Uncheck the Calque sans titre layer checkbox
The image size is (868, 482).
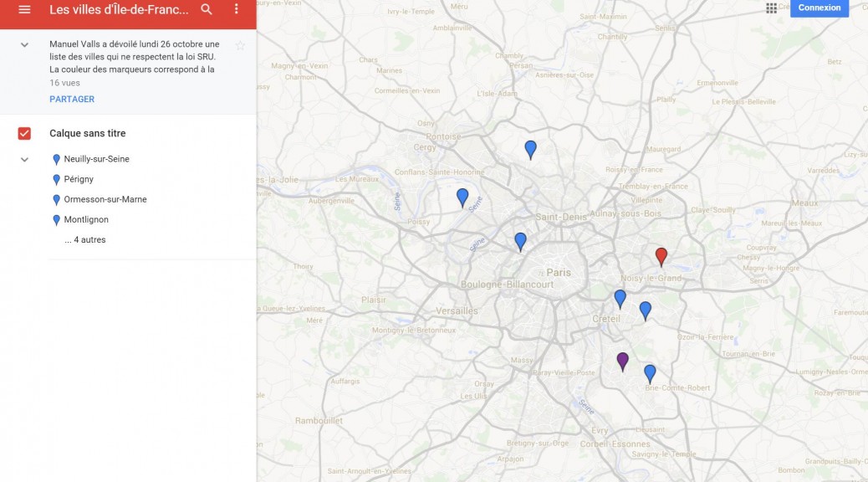24,133
